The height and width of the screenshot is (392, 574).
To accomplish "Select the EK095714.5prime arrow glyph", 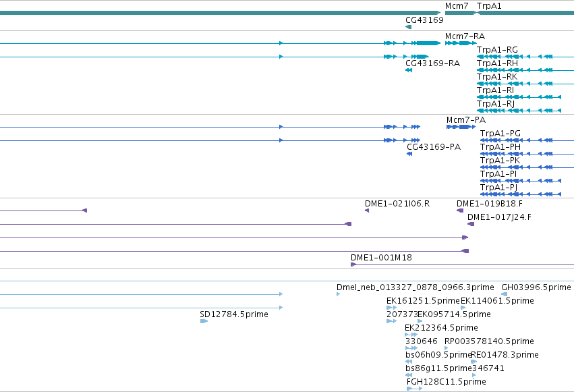I will 420,321.
